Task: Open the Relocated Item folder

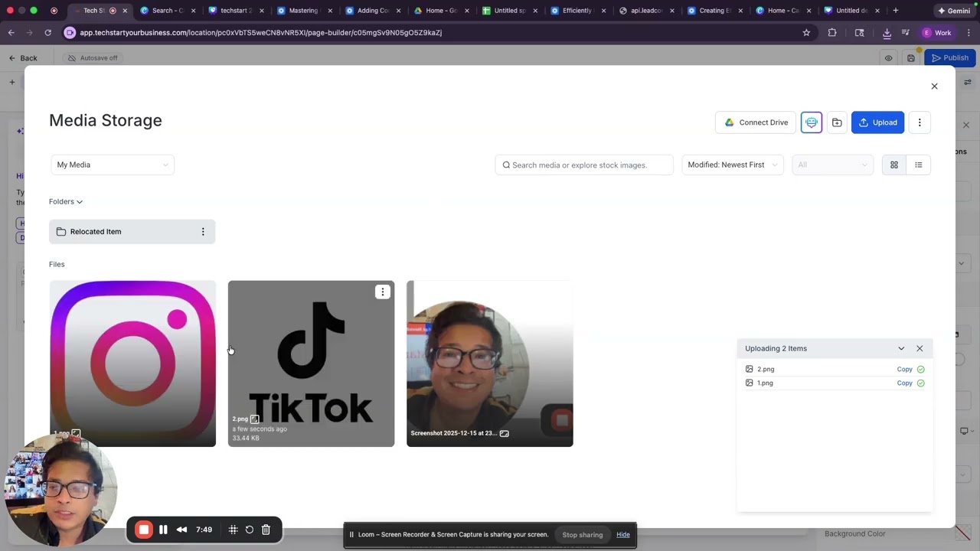Action: pos(132,232)
